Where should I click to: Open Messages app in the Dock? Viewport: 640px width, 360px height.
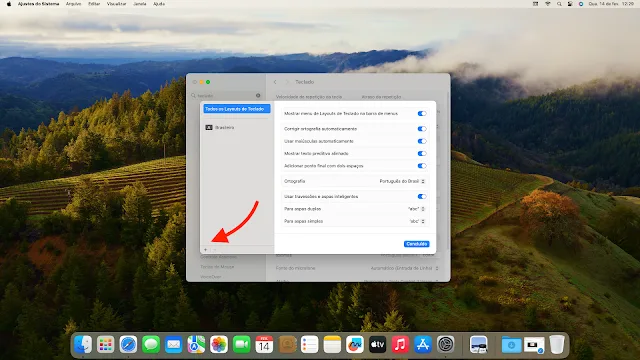point(151,345)
